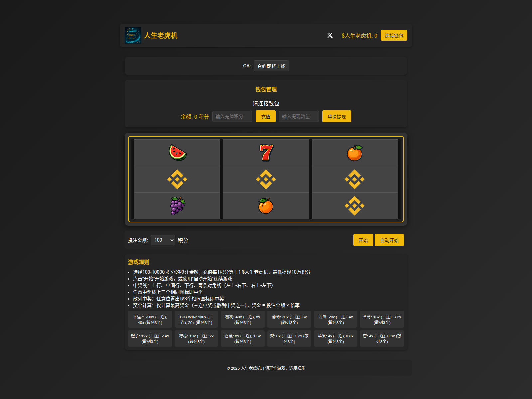Image resolution: width=532 pixels, height=399 pixels.
Task: Click the 自动开始 auto-start button
Action: point(389,240)
